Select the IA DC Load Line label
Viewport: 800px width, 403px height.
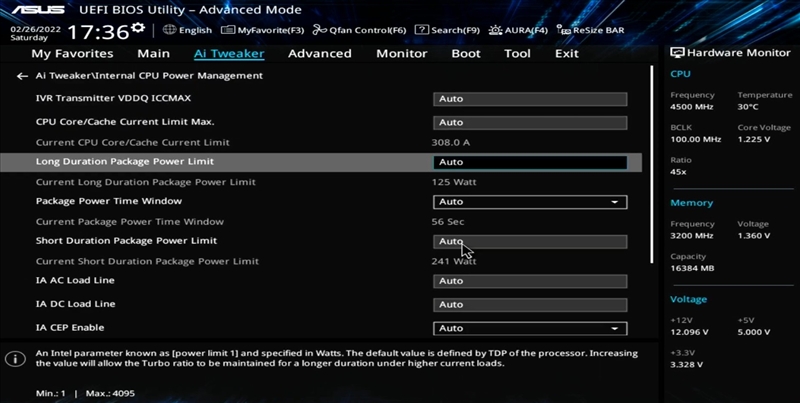tap(75, 304)
